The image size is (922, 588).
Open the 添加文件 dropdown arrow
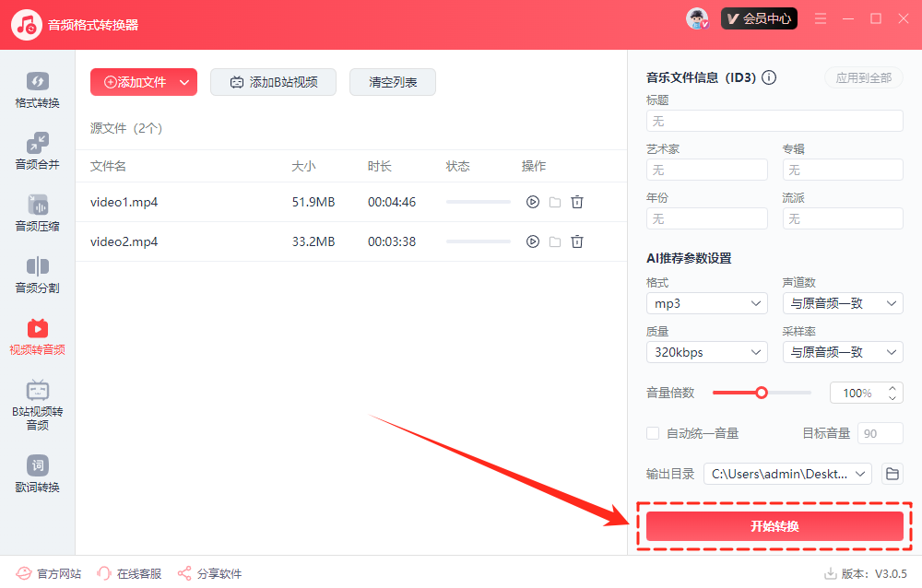click(x=184, y=82)
